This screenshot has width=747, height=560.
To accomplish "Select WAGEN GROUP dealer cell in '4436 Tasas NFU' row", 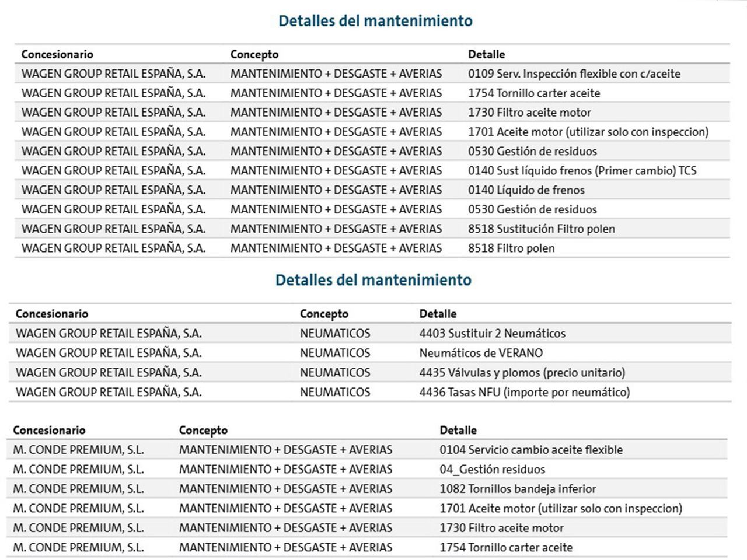I will [109, 392].
